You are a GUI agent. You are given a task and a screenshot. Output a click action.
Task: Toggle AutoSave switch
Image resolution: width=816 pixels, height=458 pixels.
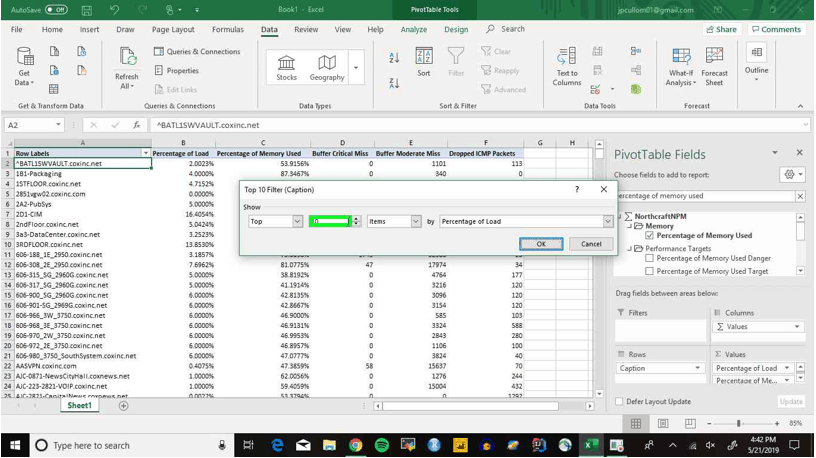tap(56, 10)
